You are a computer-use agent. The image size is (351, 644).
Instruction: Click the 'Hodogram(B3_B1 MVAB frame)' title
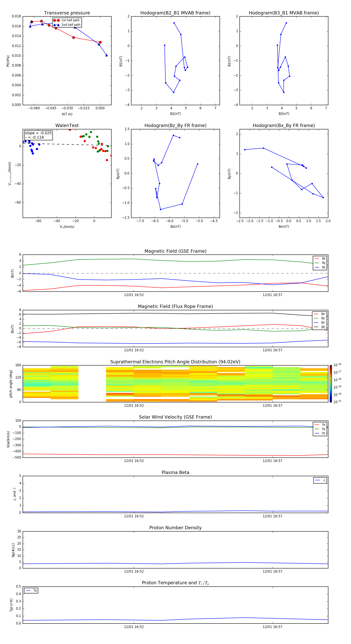pos(284,13)
